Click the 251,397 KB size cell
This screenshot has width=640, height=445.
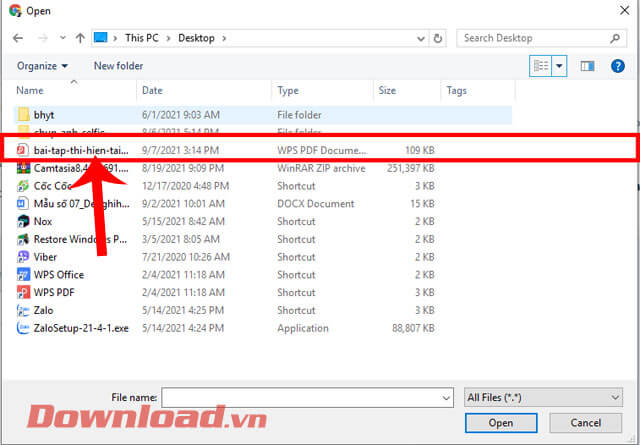click(411, 168)
